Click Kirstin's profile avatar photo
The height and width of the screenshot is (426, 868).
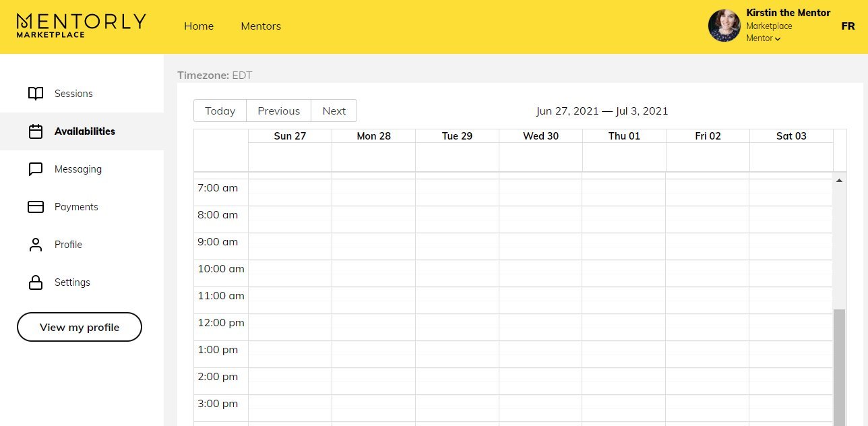(x=724, y=26)
